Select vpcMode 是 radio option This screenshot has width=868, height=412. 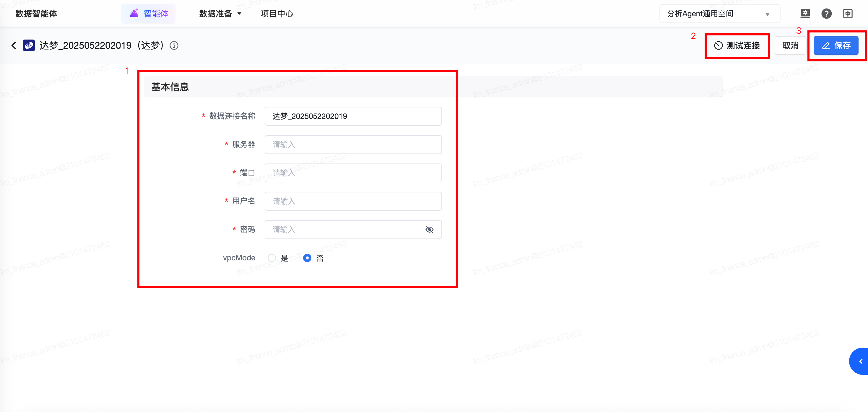(x=272, y=258)
